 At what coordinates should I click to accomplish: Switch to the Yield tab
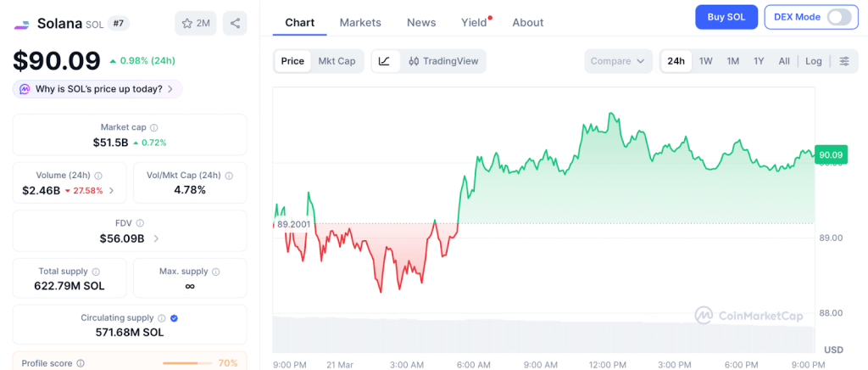pyautogui.click(x=474, y=23)
